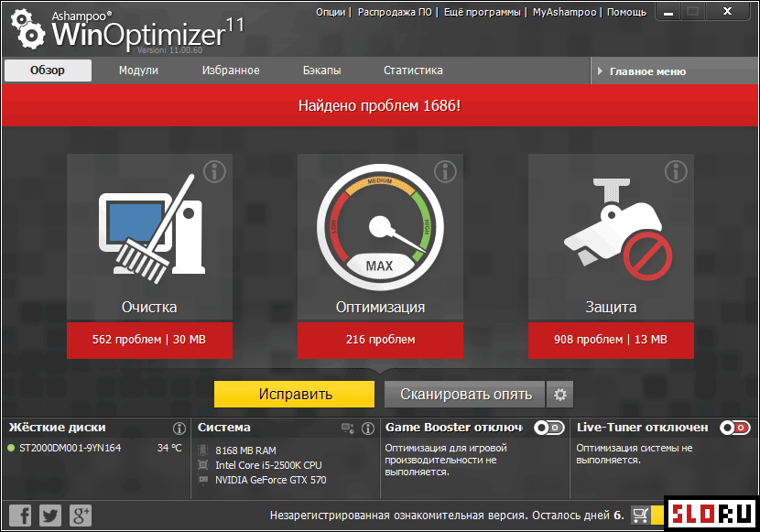The image size is (760, 532).
Task: Click the Оптимизация label
Action: click(381, 307)
